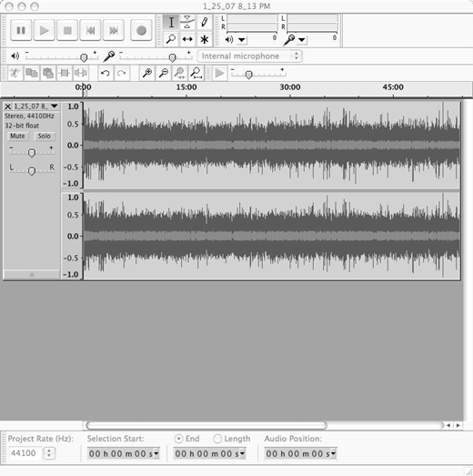Click the Selection Start time field
473x476 pixels.
pos(123,453)
